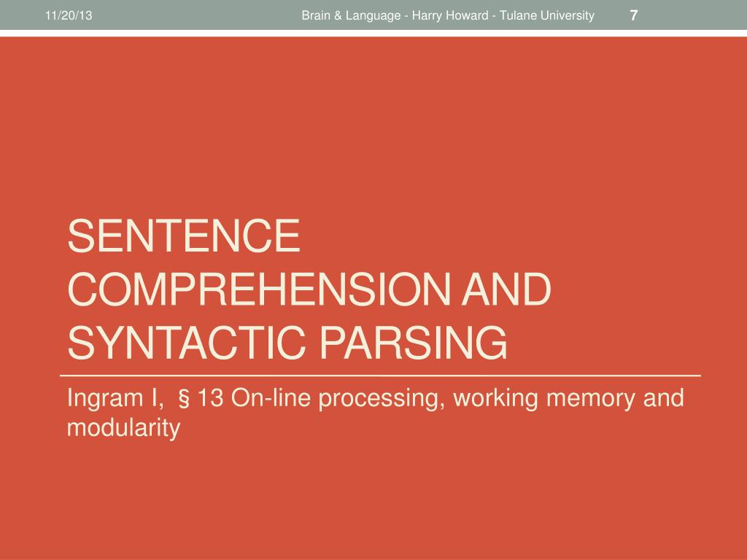
Task: Select the title word SYNTACTIC
Action: (x=186, y=343)
